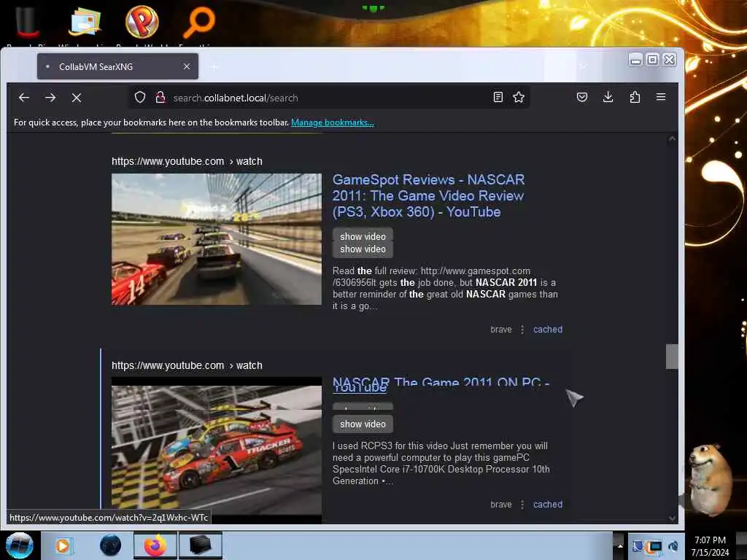Open the Windows Start orb

pos(19,545)
